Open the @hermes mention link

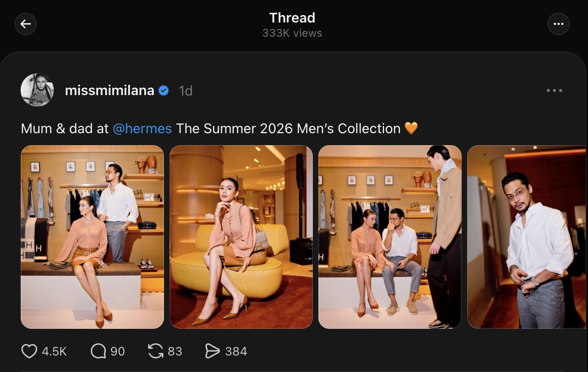coord(142,129)
